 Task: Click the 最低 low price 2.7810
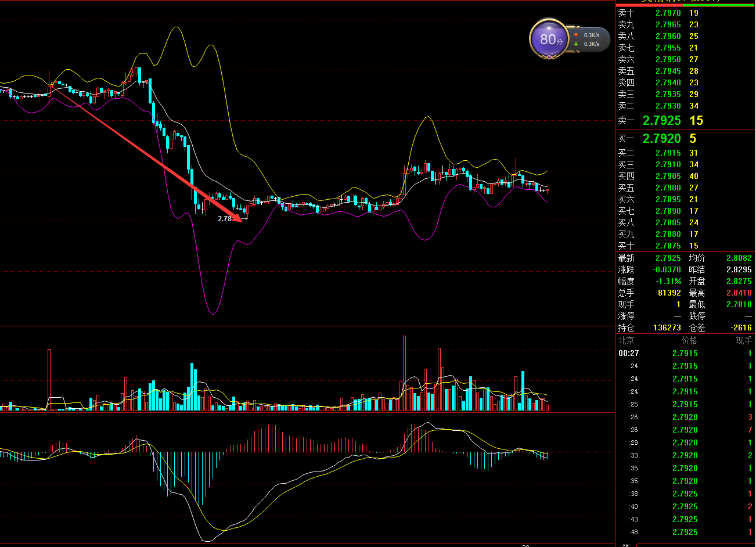tap(739, 304)
